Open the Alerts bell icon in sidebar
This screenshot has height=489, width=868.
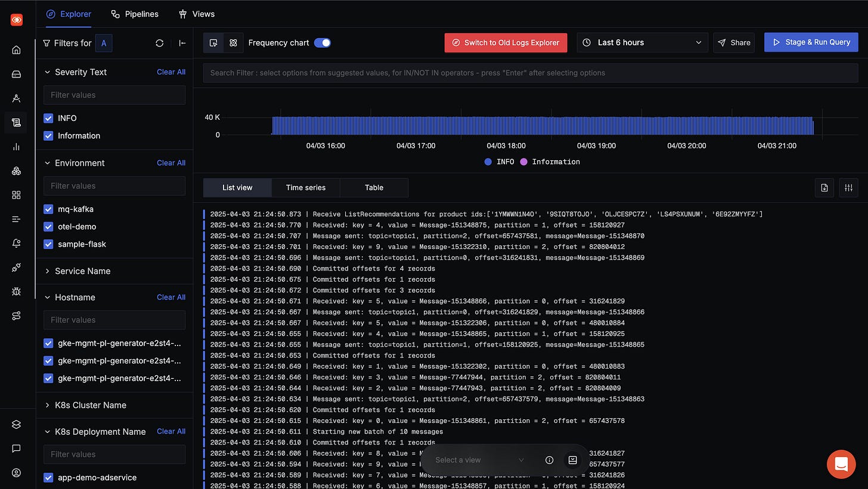tap(16, 244)
